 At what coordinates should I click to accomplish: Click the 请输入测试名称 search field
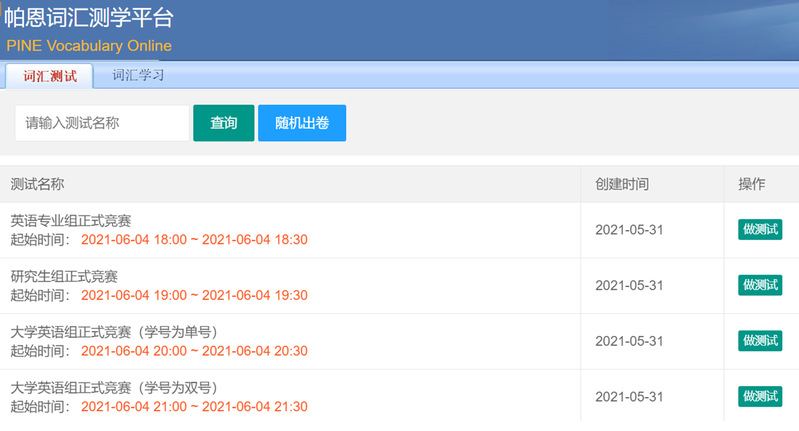pyautogui.click(x=102, y=123)
